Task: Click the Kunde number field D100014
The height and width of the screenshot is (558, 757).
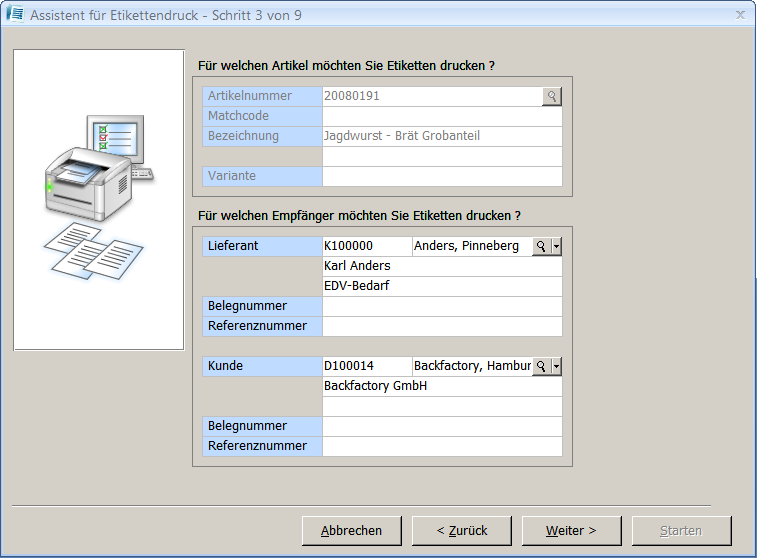Action: [366, 366]
